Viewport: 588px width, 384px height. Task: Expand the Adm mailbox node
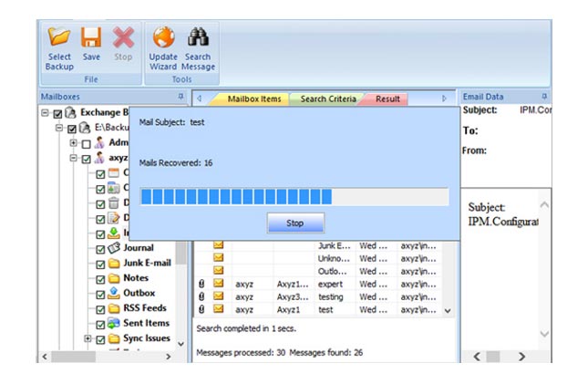click(x=74, y=143)
